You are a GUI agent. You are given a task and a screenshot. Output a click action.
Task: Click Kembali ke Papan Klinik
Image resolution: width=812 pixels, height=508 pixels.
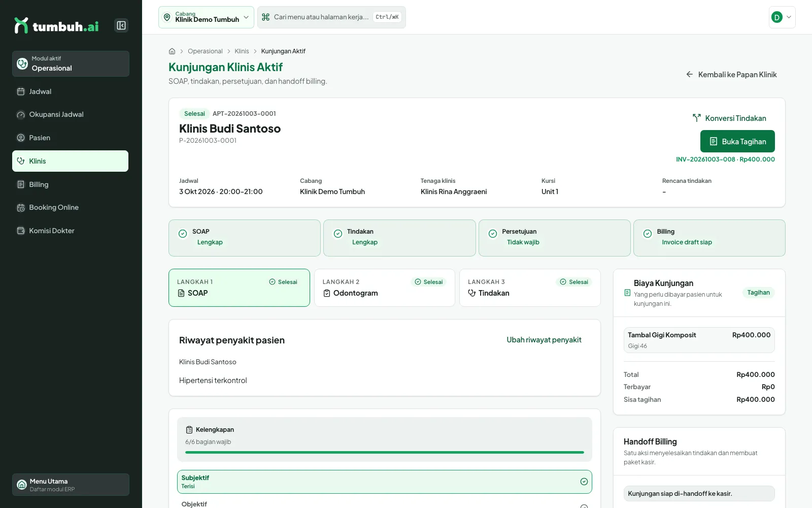point(731,75)
